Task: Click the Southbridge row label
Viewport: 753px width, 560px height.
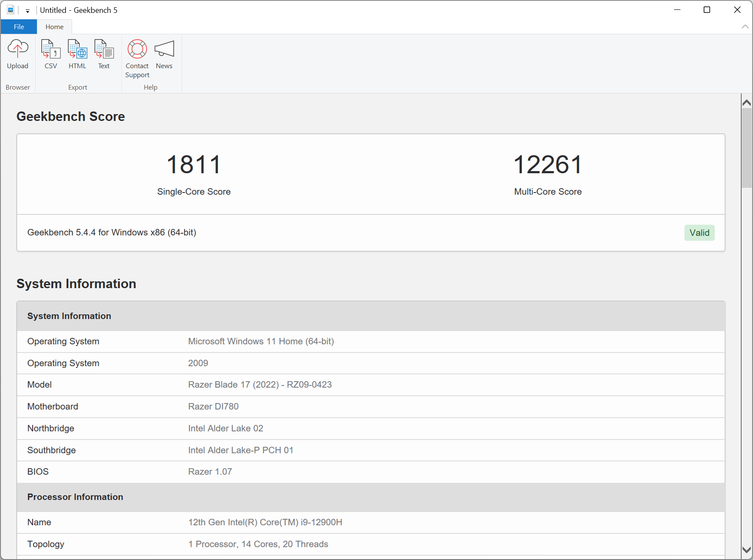Action: [51, 450]
